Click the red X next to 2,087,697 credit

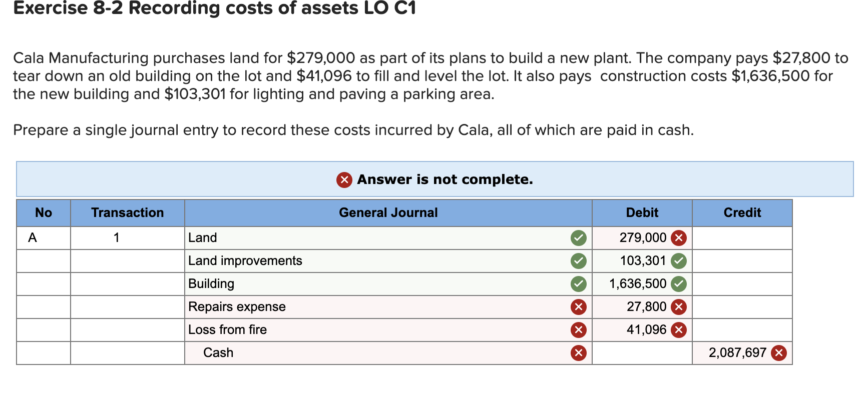pos(779,352)
